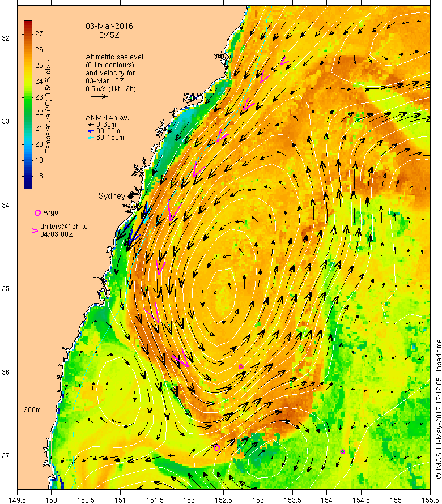Click the 'Altimetric sealevel' caption line
This screenshot has width=442, height=504.
click(x=114, y=57)
